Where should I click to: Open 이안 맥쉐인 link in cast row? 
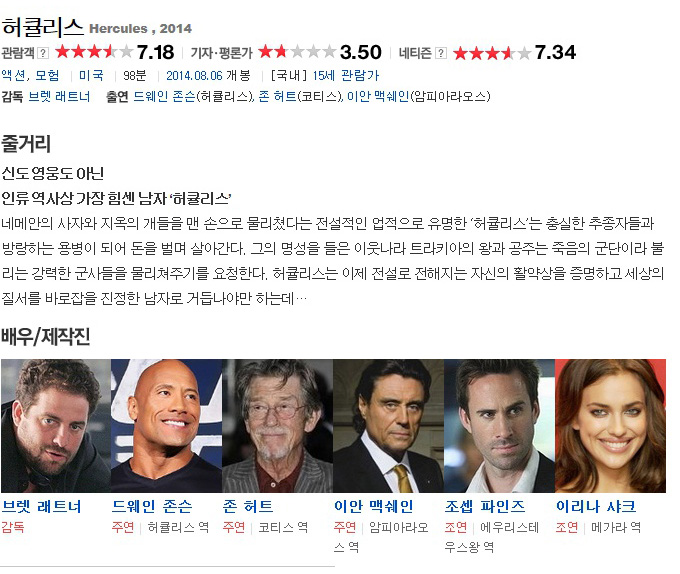(378, 96)
